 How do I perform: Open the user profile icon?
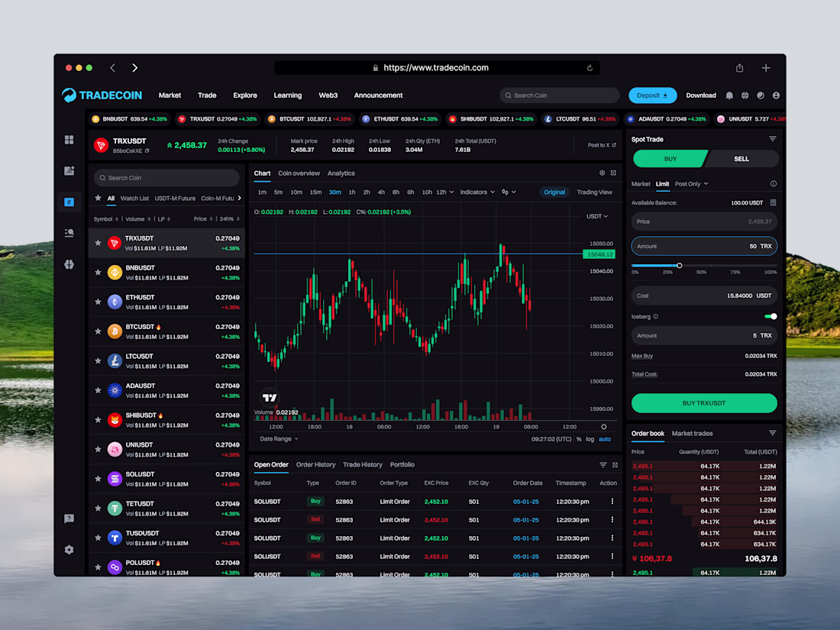[776, 95]
